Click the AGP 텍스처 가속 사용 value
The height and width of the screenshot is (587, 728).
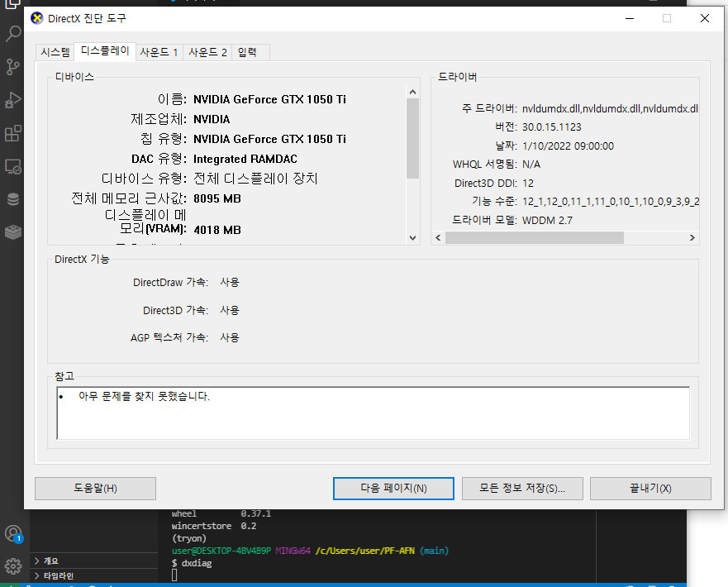(230, 337)
